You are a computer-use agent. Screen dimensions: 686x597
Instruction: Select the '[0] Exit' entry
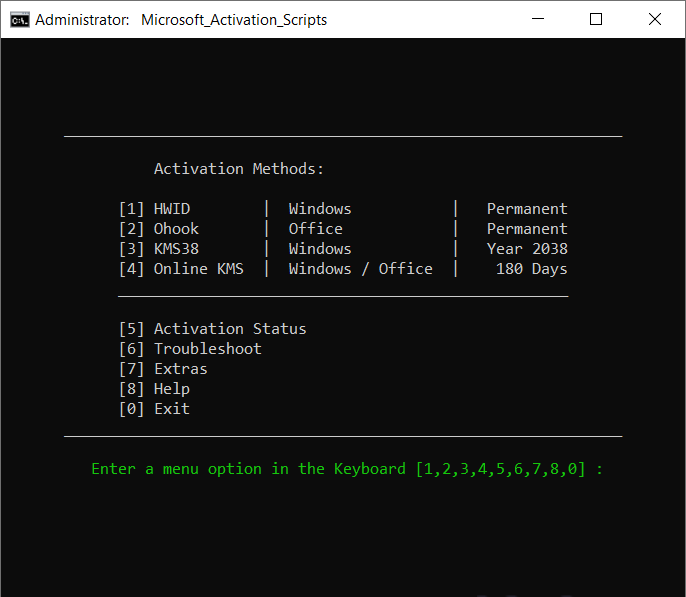pos(154,409)
